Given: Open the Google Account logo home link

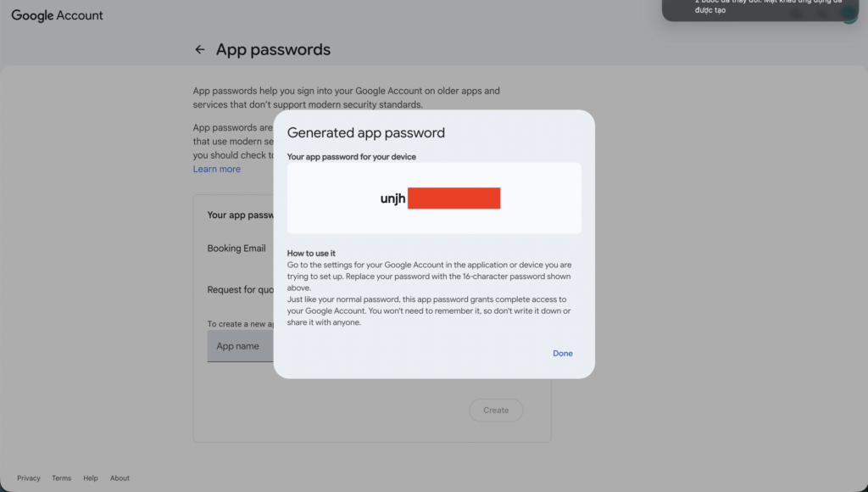Looking at the screenshot, I should click(57, 15).
